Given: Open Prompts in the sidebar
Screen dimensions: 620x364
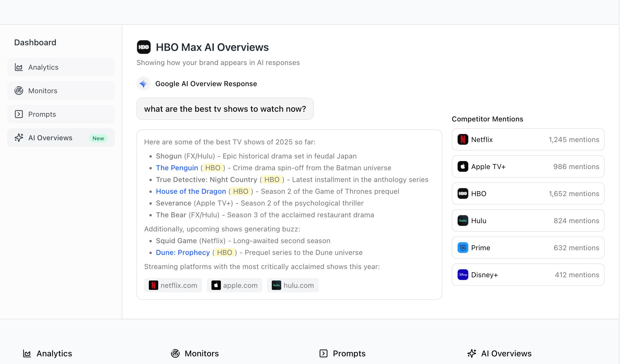Looking at the screenshot, I should (x=61, y=114).
